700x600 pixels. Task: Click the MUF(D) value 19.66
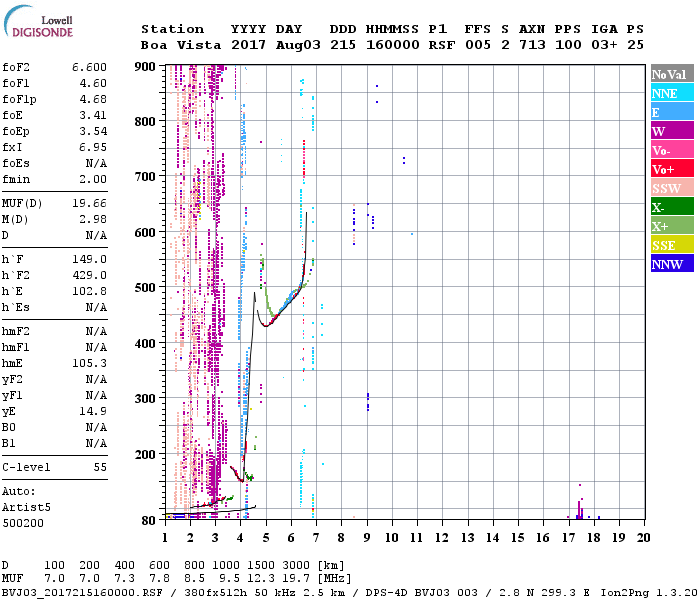click(89, 204)
